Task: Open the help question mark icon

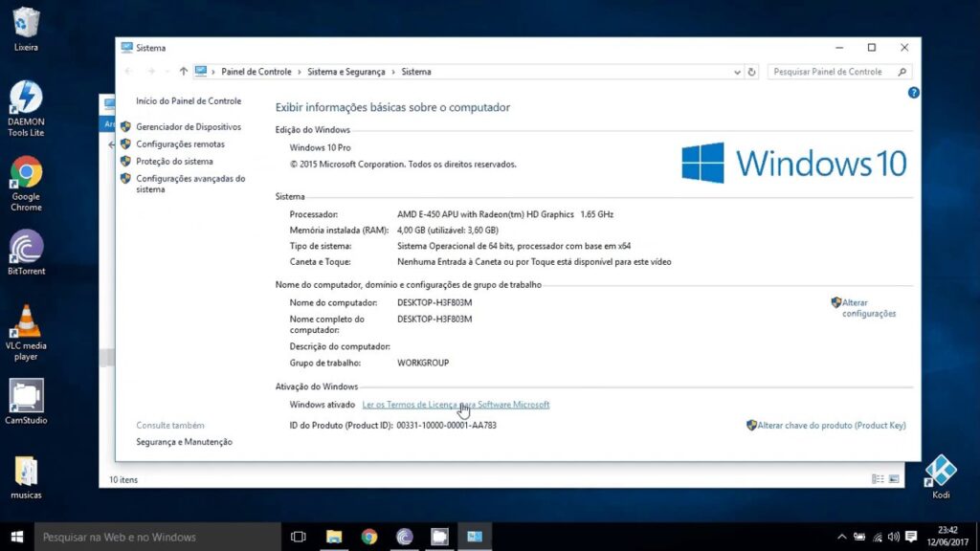Action: pos(913,93)
